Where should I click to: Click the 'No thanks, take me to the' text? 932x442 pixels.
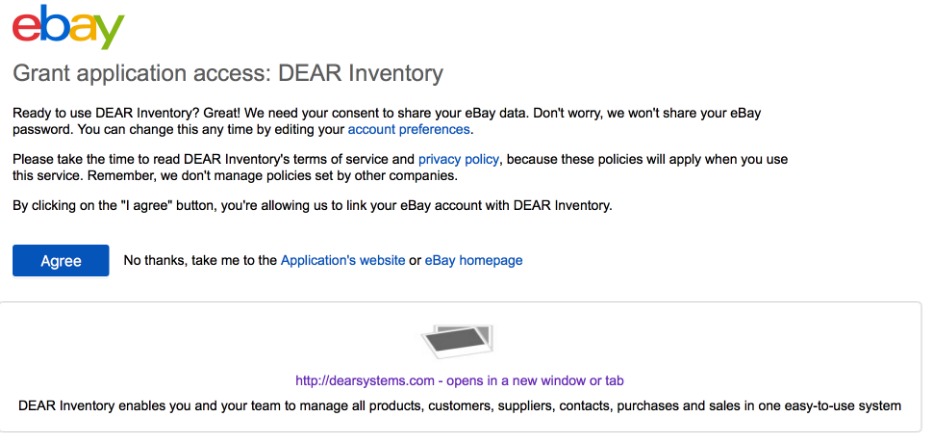[x=200, y=261]
